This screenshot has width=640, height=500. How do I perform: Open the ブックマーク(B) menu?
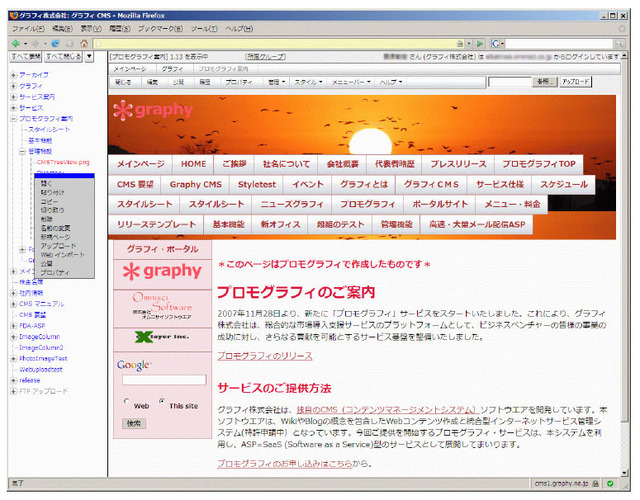(x=160, y=29)
